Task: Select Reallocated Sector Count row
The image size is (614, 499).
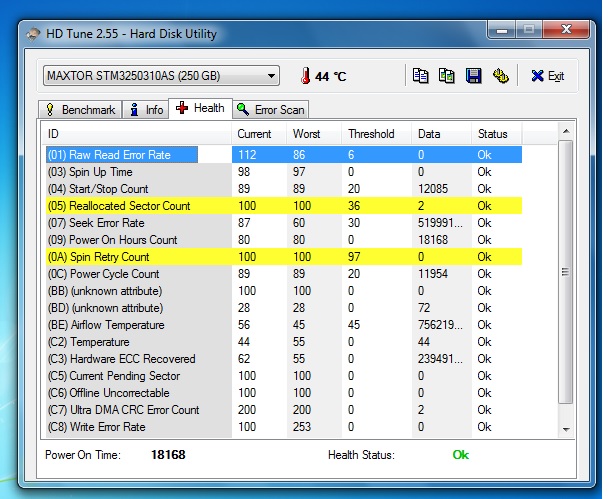Action: pyautogui.click(x=284, y=206)
